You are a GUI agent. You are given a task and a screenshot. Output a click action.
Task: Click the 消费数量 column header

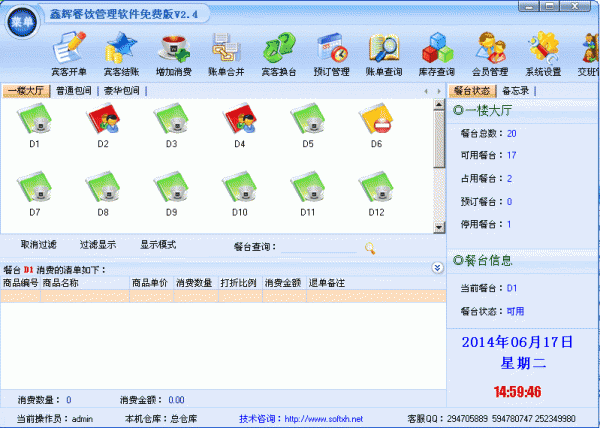196,283
